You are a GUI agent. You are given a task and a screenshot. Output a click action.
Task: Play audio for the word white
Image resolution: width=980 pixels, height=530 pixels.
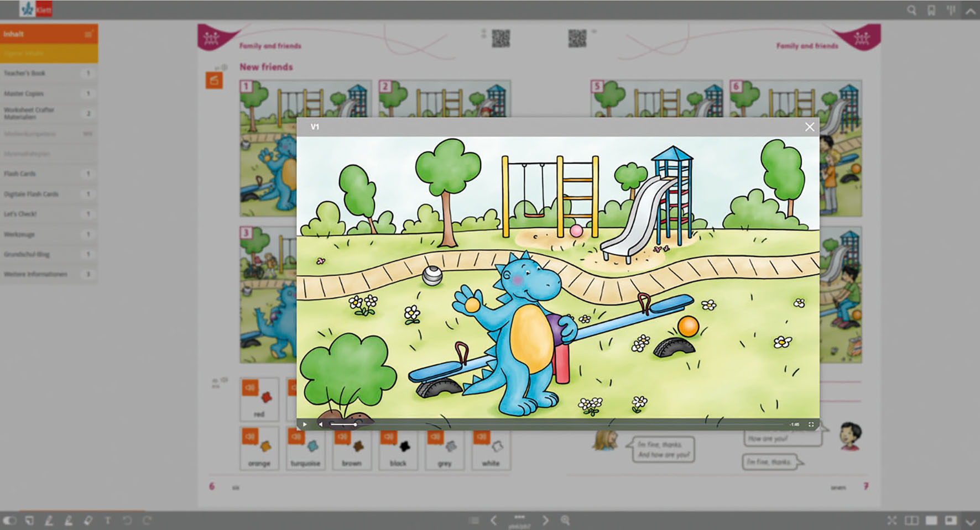point(482,437)
